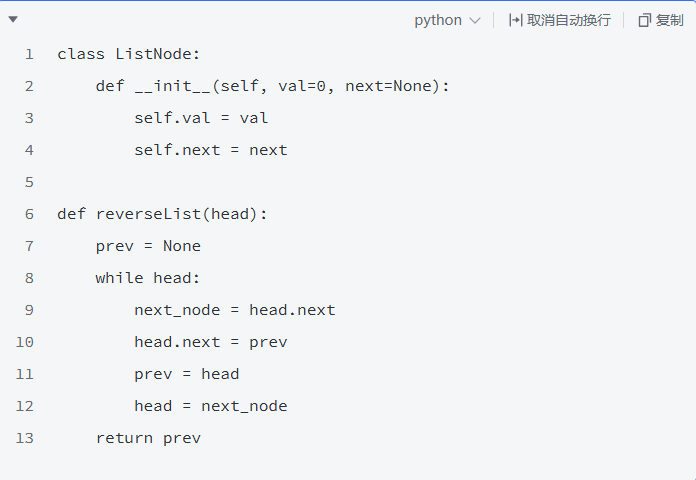
Task: Click the "prev = None" statement
Action: click(148, 246)
